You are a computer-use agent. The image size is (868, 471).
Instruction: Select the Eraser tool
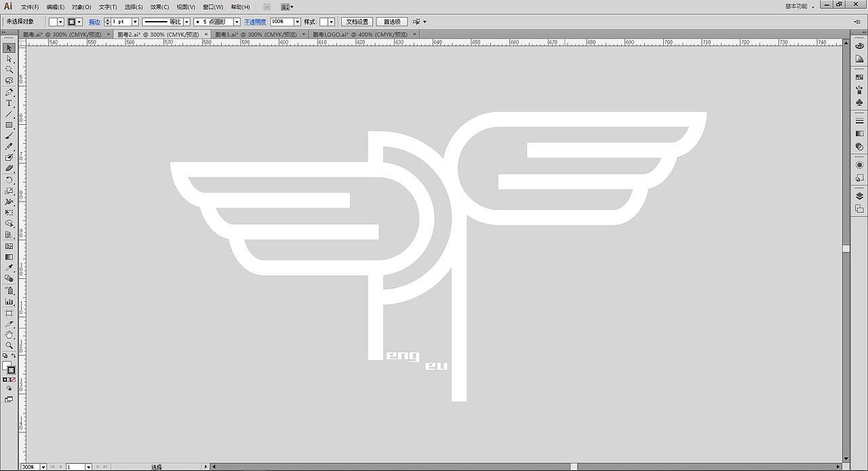pyautogui.click(x=9, y=168)
